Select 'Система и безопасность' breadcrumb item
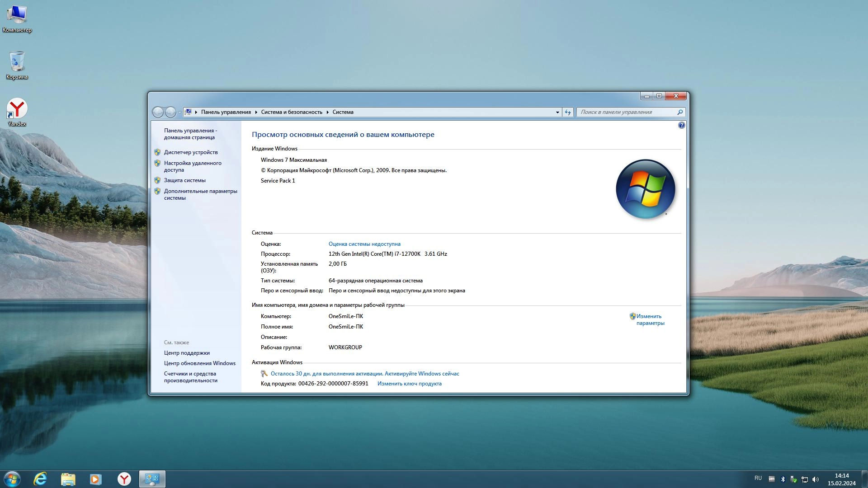 tap(292, 112)
